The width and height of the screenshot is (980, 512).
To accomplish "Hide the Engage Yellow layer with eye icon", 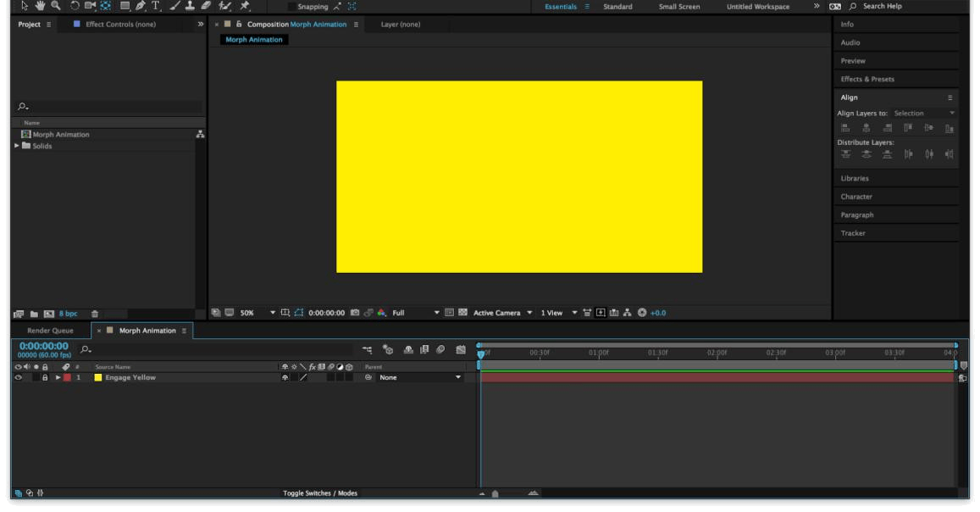I will point(18,377).
